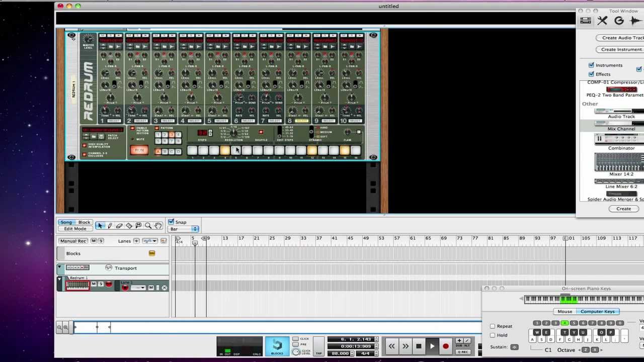Zoom out the sequencer horizontally
This screenshot has height=362, width=644.
(59, 327)
